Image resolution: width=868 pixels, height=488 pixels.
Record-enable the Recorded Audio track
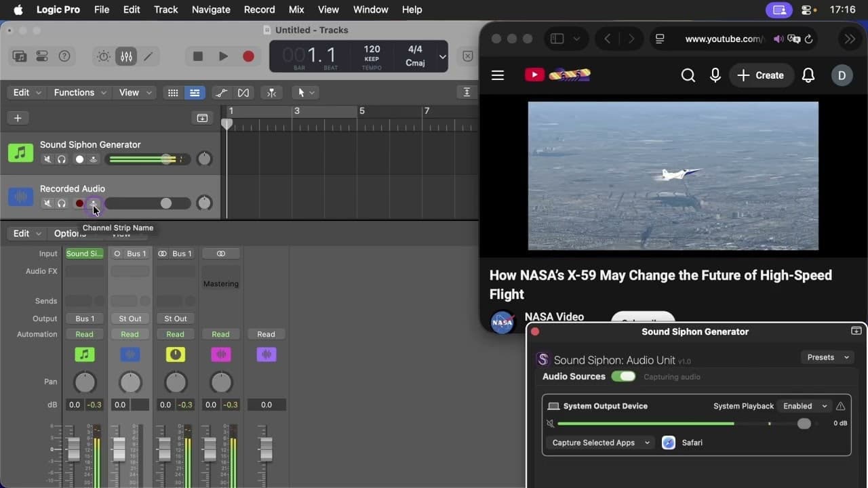pyautogui.click(x=79, y=203)
